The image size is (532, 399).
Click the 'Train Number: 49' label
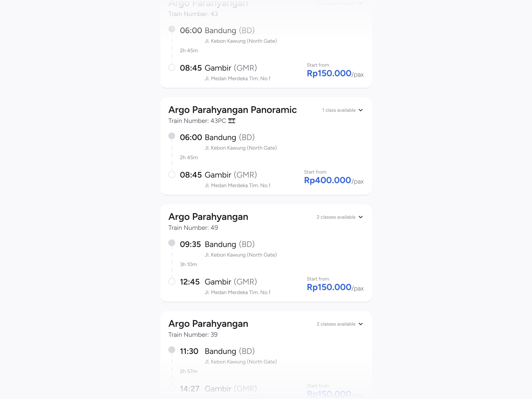click(193, 227)
